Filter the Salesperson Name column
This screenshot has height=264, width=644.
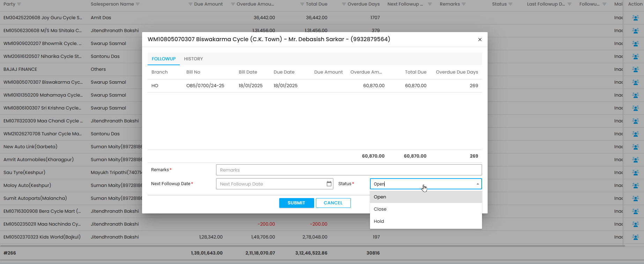(x=138, y=4)
